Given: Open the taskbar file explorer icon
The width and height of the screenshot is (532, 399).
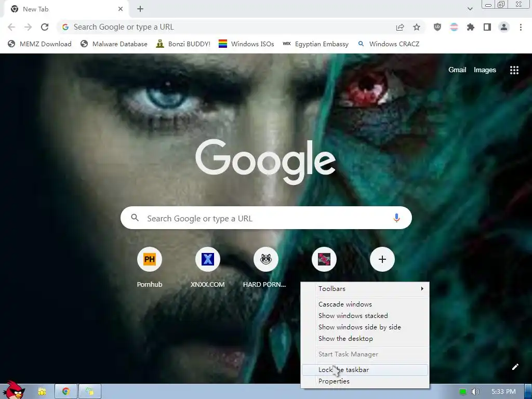Looking at the screenshot, I should click(42, 392).
